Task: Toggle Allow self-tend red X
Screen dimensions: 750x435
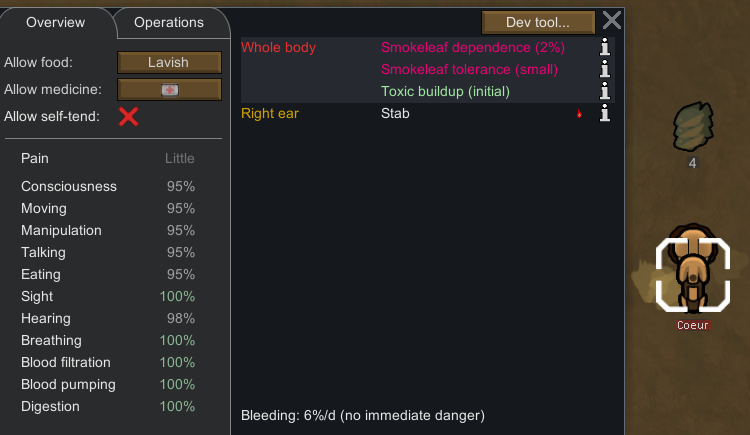Action: 129,116
